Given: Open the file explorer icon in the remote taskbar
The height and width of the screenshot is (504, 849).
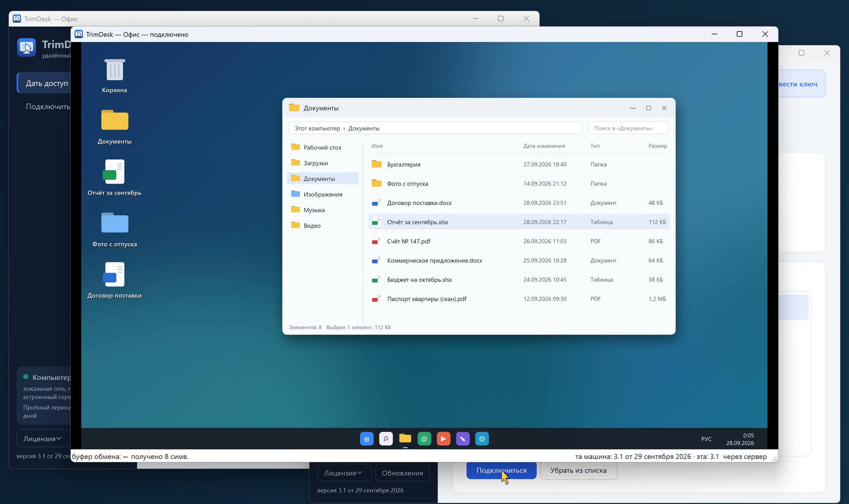Looking at the screenshot, I should (405, 439).
